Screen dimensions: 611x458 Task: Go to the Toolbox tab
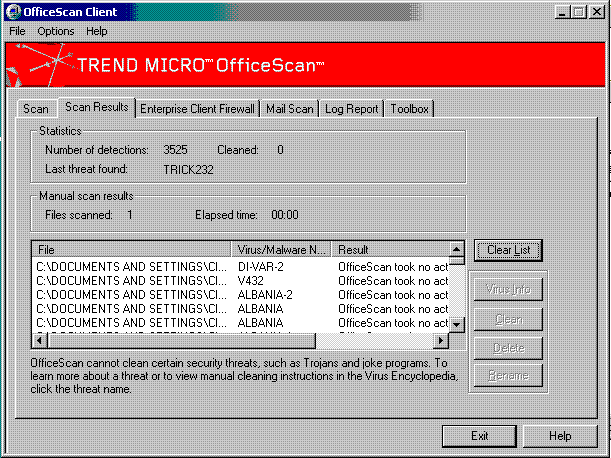coord(409,109)
